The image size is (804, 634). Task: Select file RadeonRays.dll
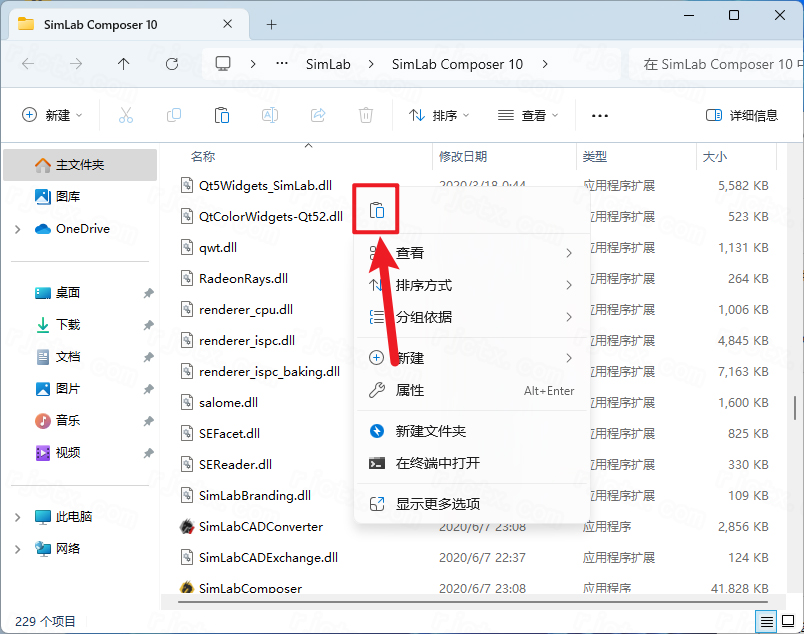243,279
